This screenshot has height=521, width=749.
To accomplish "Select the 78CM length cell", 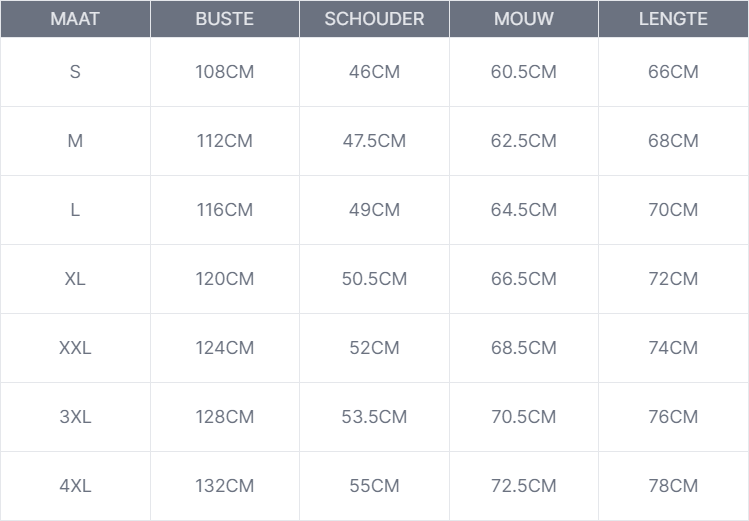I will 673,486.
